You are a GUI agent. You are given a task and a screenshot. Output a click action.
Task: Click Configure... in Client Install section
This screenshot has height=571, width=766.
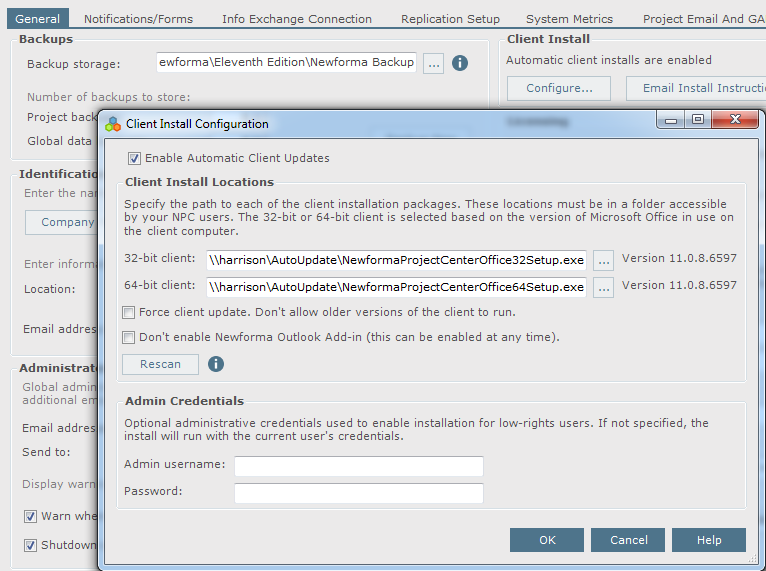click(559, 88)
